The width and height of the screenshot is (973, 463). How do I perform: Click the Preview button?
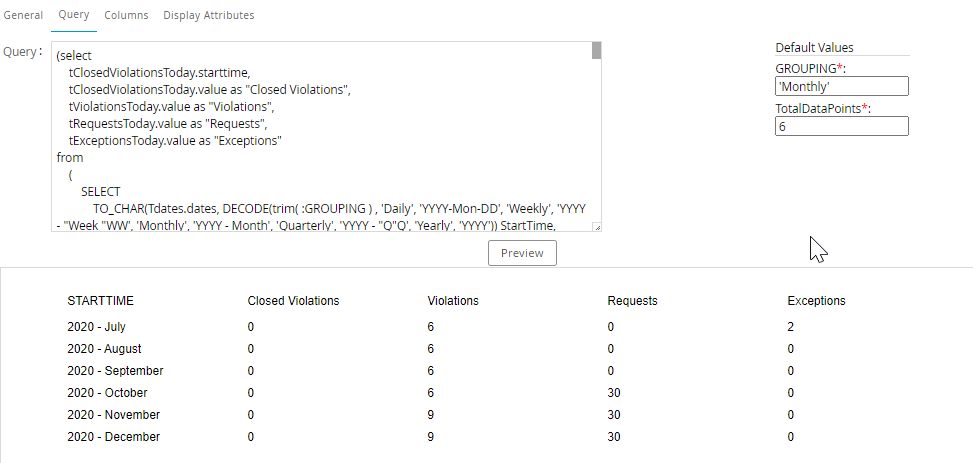click(522, 253)
